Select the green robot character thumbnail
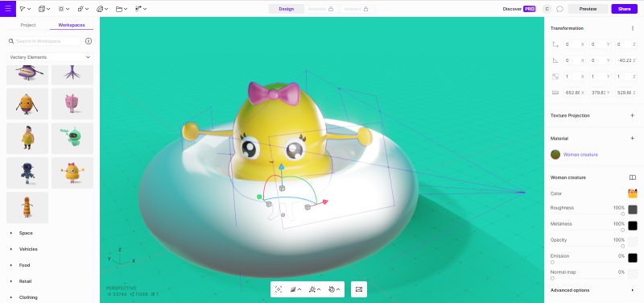This screenshot has width=644, height=303. (x=72, y=138)
